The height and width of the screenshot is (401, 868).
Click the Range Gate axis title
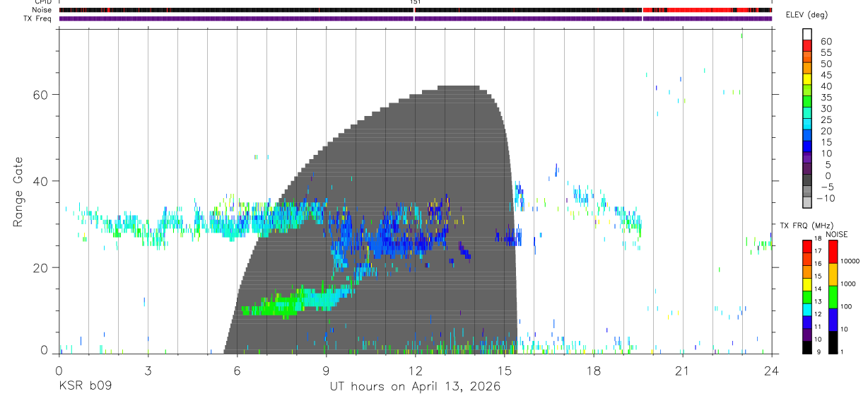point(19,192)
